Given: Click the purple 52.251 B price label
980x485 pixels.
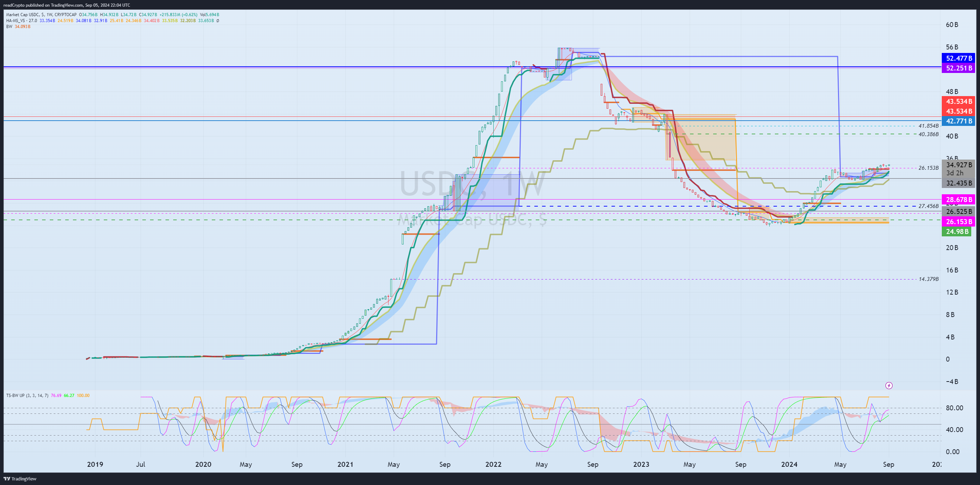Looking at the screenshot, I should point(958,68).
